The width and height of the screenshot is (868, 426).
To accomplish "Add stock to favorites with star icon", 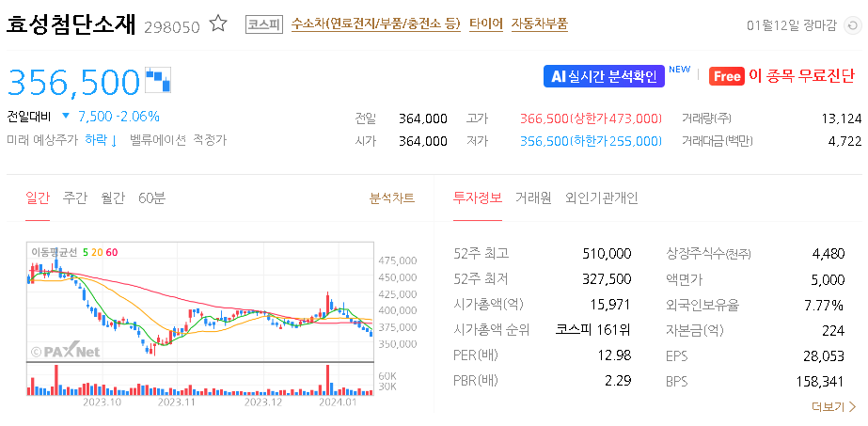I will 219,24.
